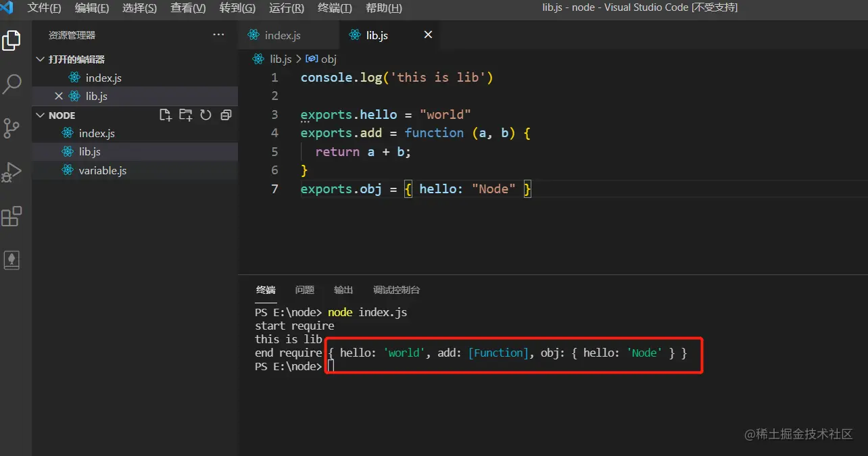
Task: Open the 查看(V) menu
Action: (188, 8)
